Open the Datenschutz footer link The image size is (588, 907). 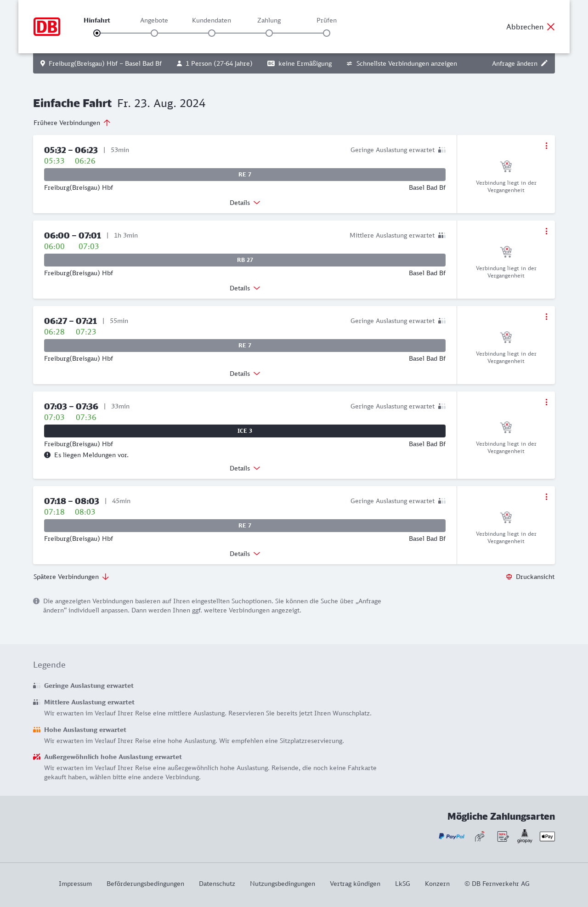pos(217,884)
